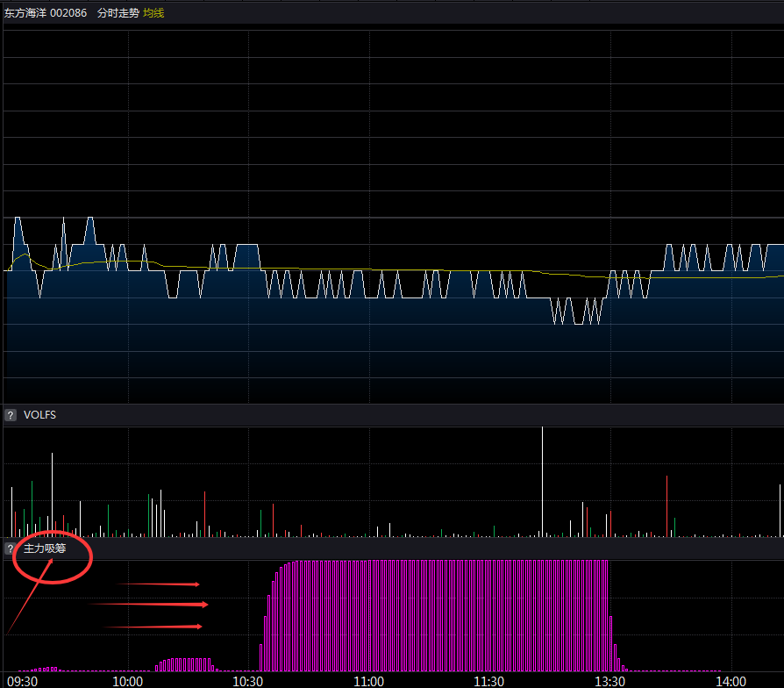Select the 13:30 time axis label
The image size is (784, 688).
tap(610, 682)
